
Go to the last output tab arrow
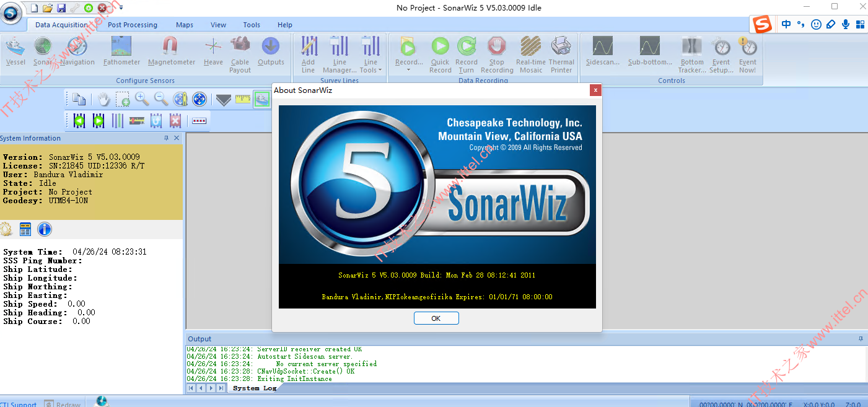coord(221,388)
